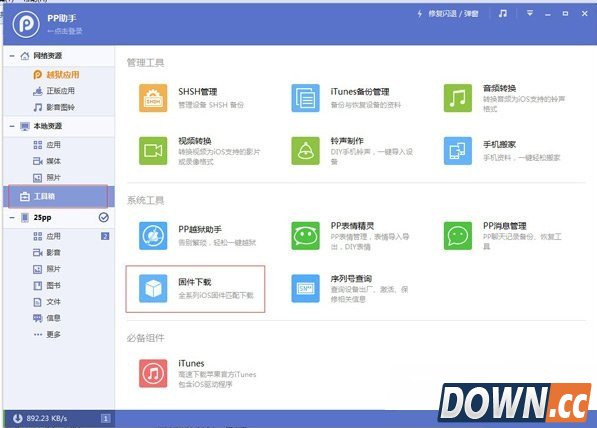Click the 固件下载 title text
Viewport: 597px width, 428px height.
pos(195,282)
